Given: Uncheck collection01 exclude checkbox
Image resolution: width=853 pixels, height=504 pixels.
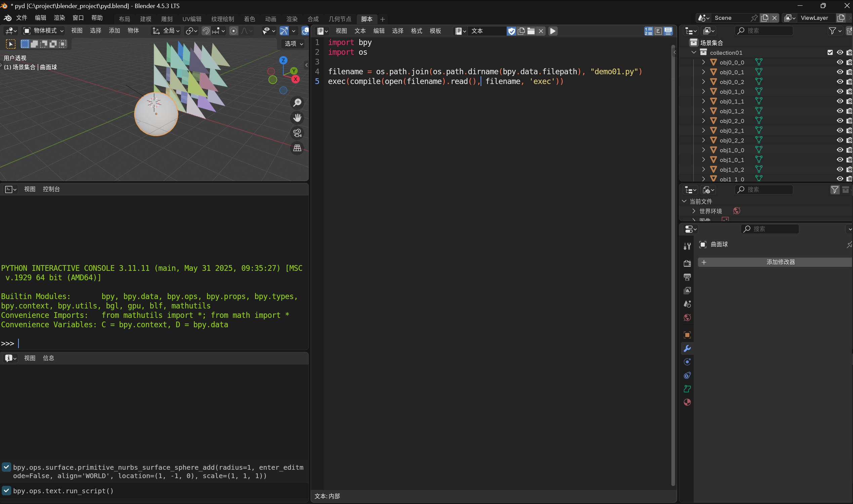Looking at the screenshot, I should [830, 52].
